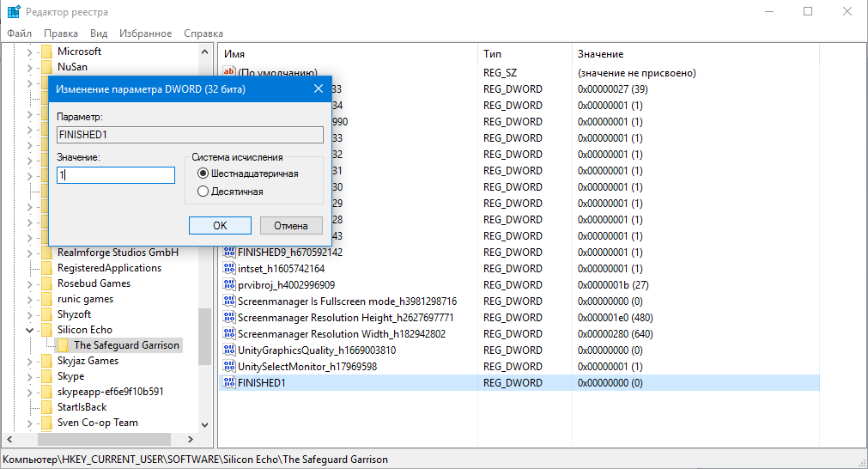This screenshot has height=469, width=868.
Task: Expand the Rosebud Games node
Action: 30,284
